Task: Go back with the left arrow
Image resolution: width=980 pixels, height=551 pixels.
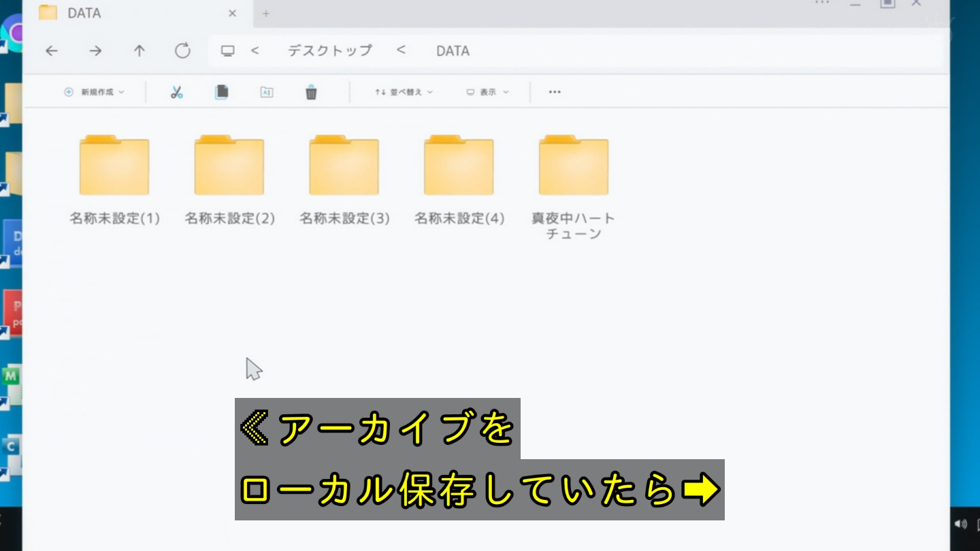Action: click(x=52, y=51)
